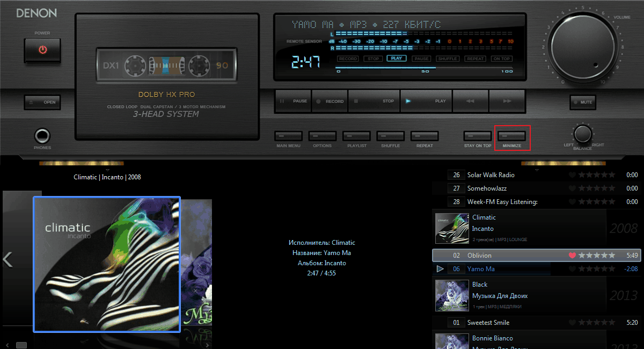
Task: Select the playing track 06 Yamo Ma
Action: pos(537,269)
